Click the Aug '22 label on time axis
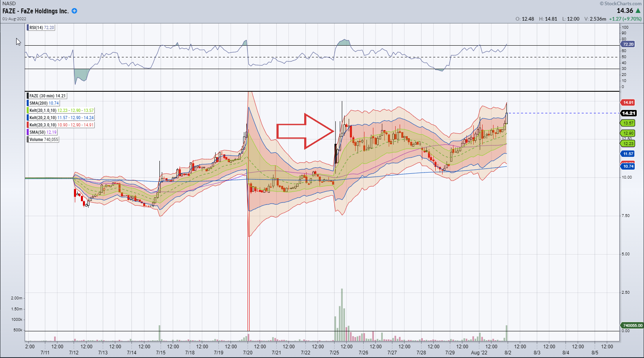The height and width of the screenshot is (358, 644). [x=479, y=353]
